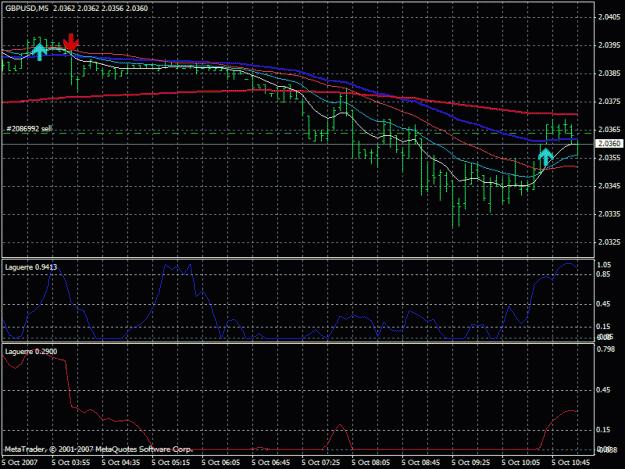Screen dimensions: 625x469
Task: Click the 0.85 level on Laguerre scale
Action: 603,274
